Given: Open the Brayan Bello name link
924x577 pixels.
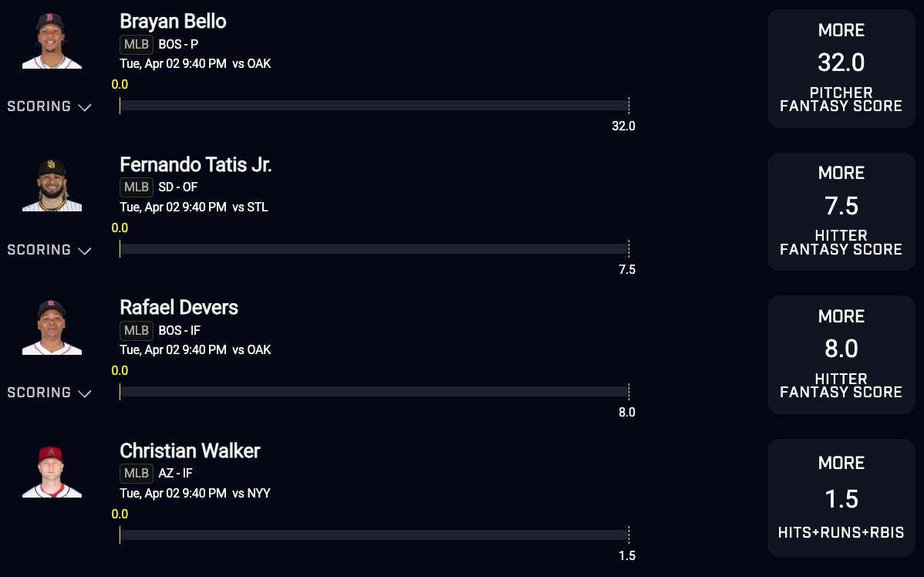Looking at the screenshot, I should [x=173, y=22].
